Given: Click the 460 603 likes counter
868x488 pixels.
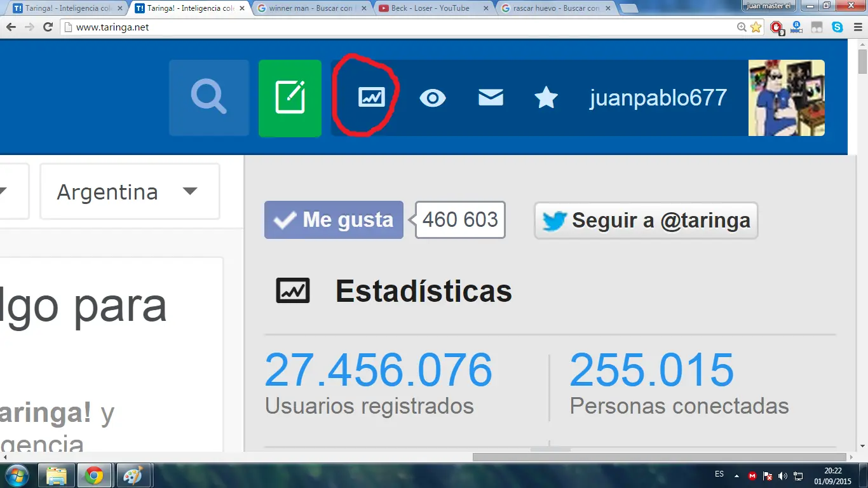Looking at the screenshot, I should pyautogui.click(x=460, y=220).
